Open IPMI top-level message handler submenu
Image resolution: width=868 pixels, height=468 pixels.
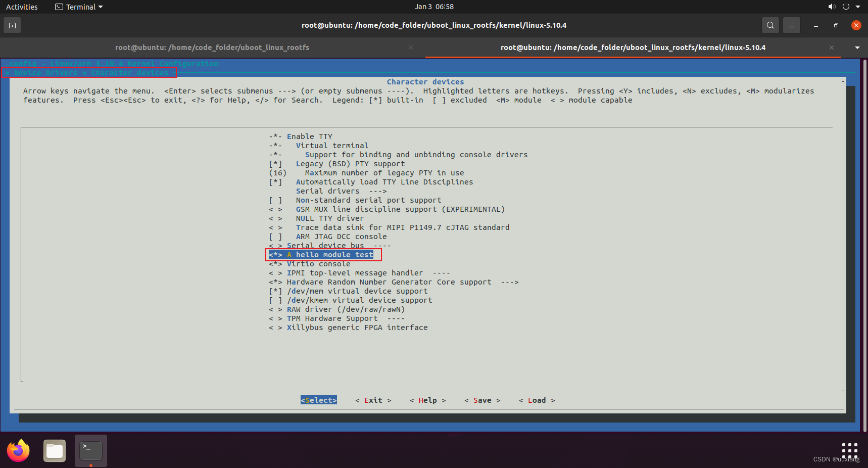(360, 273)
